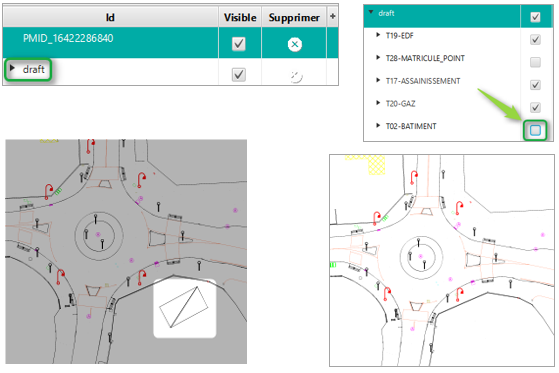The height and width of the screenshot is (373, 559).
Task: Click the delete icon for PMID_16422286840
Action: 294,44
